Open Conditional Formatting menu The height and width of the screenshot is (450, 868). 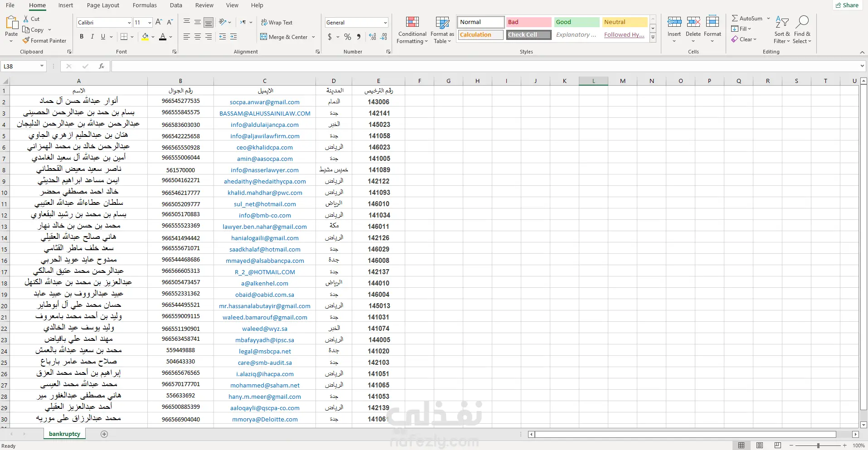tap(412, 31)
